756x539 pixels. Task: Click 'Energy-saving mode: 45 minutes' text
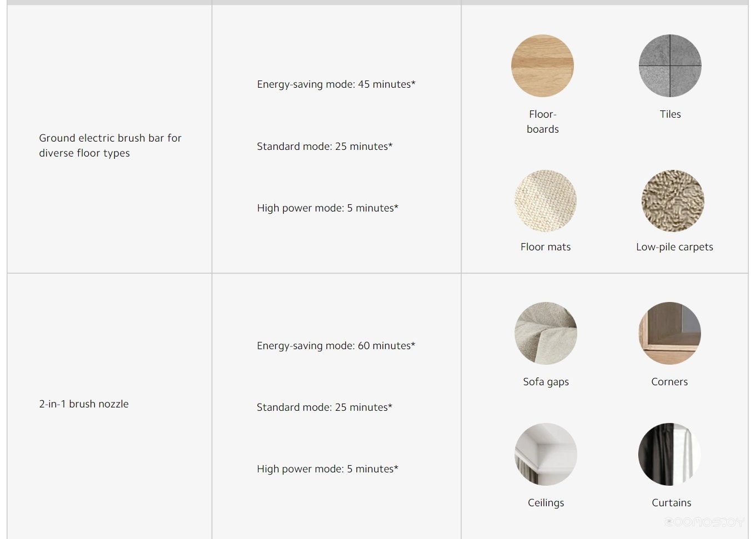[x=336, y=84]
